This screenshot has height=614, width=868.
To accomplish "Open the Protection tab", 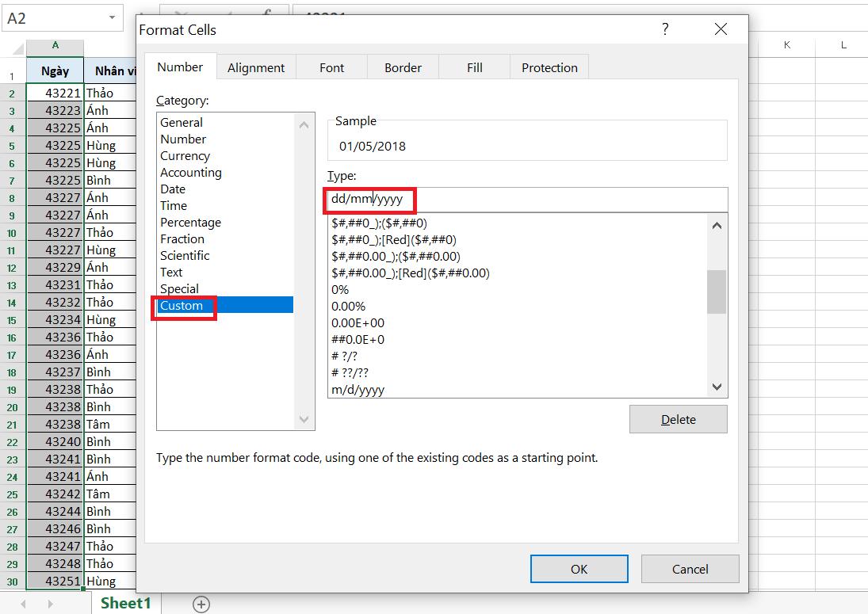I will 549,67.
